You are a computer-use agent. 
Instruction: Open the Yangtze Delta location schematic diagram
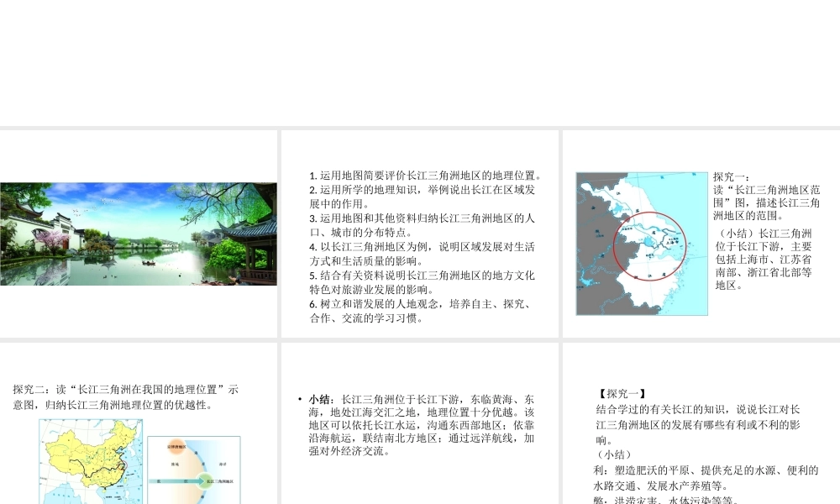click(x=194, y=470)
